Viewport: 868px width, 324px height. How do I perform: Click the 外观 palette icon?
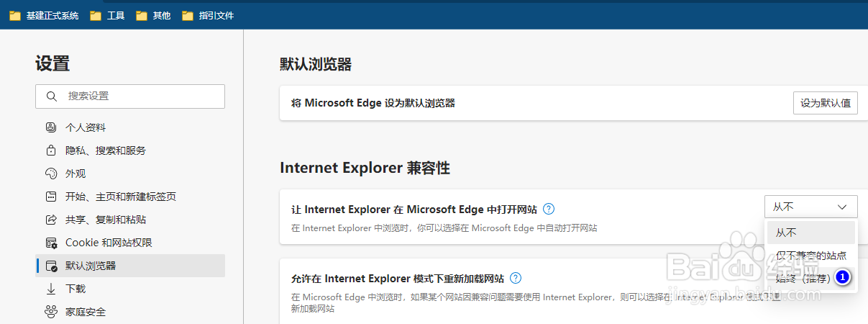(51, 174)
